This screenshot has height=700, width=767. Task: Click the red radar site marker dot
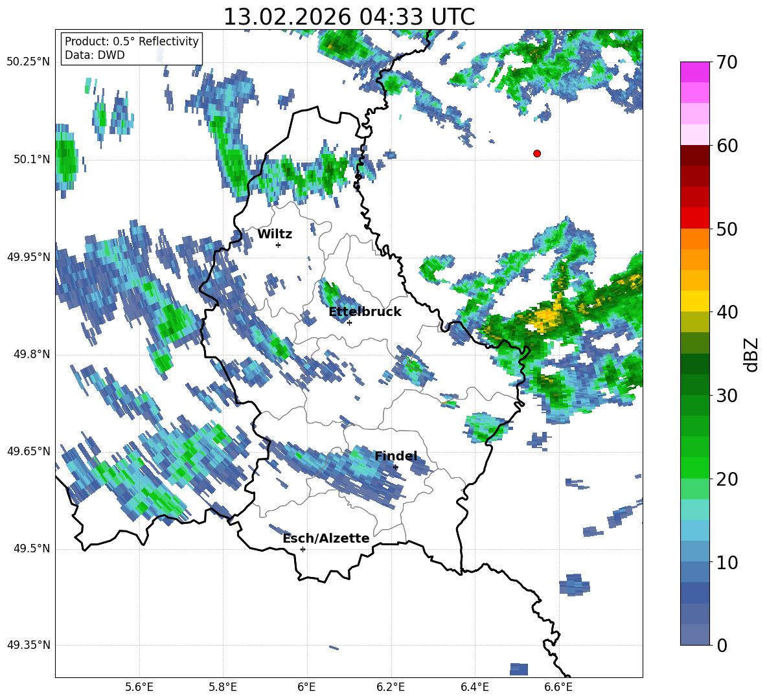tap(536, 153)
